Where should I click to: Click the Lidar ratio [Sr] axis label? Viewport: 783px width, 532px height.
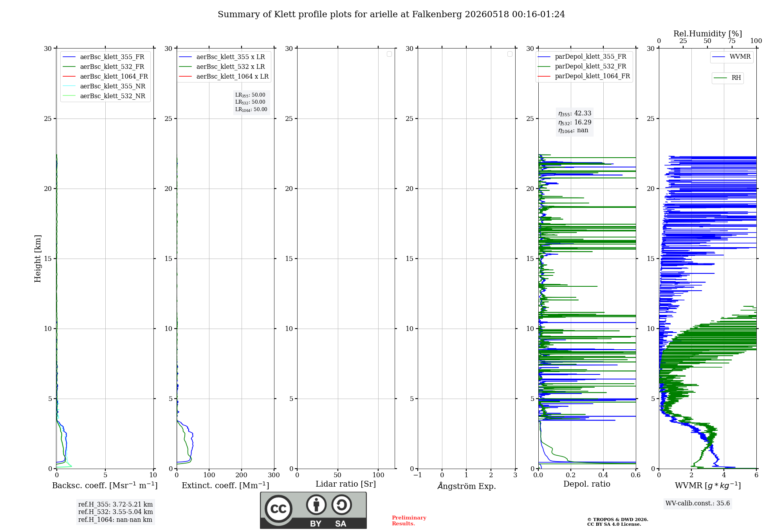pyautogui.click(x=346, y=484)
